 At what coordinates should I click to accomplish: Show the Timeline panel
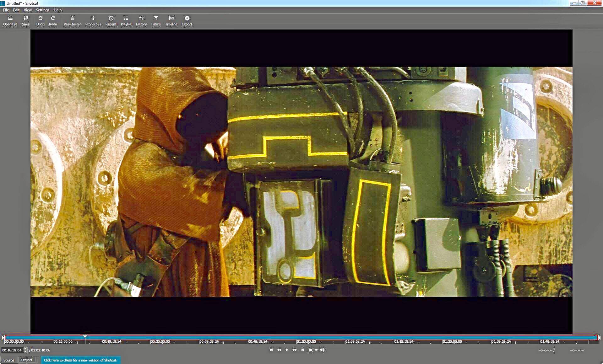coord(171,21)
